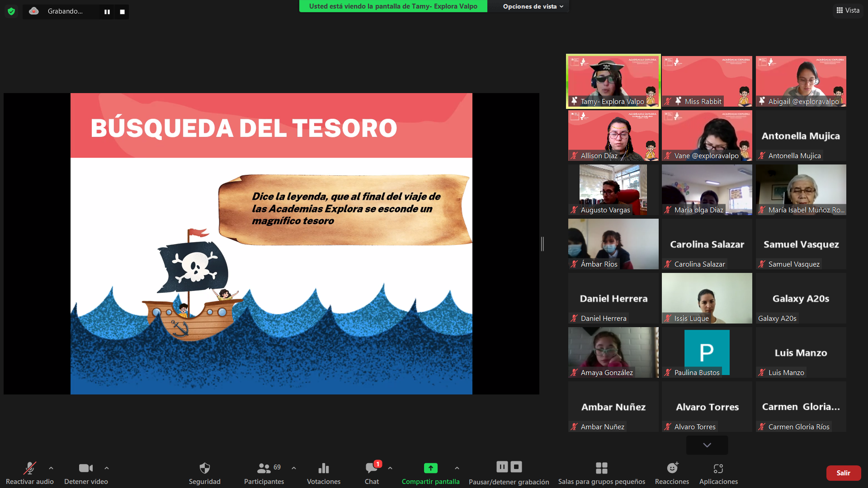Open the Reacciones emoji icon
The image size is (868, 488).
pos(672,468)
